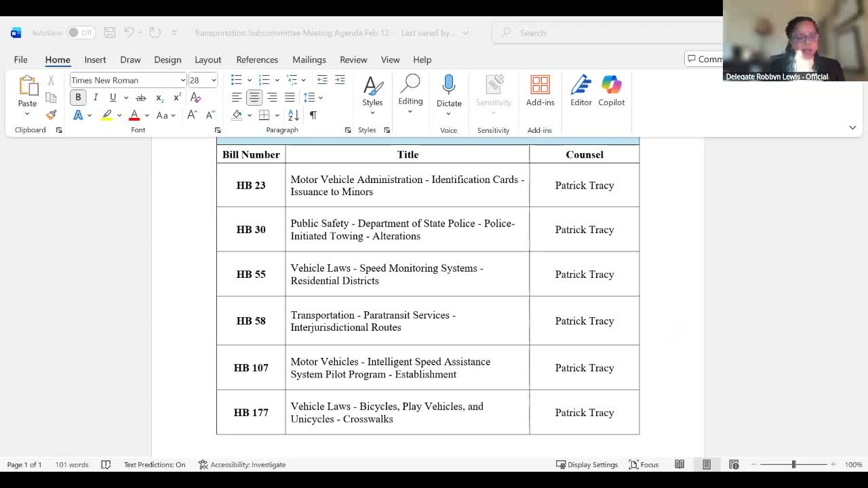868x488 pixels.
Task: Expand the numbering list dropdown arrow
Action: click(277, 80)
